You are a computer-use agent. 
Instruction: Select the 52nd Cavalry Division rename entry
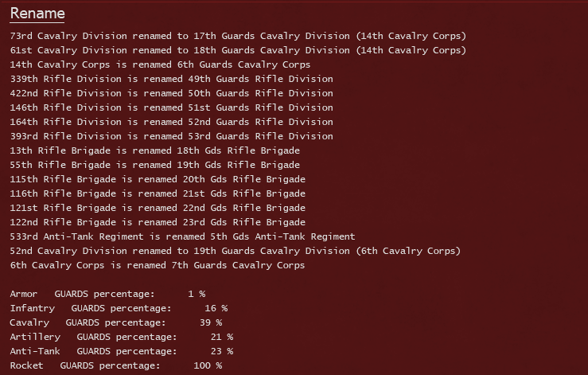[x=236, y=251]
